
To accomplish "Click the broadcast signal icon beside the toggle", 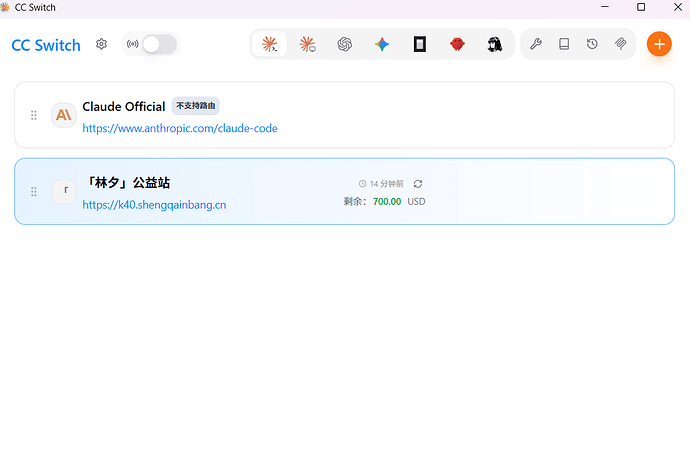I will (132, 44).
